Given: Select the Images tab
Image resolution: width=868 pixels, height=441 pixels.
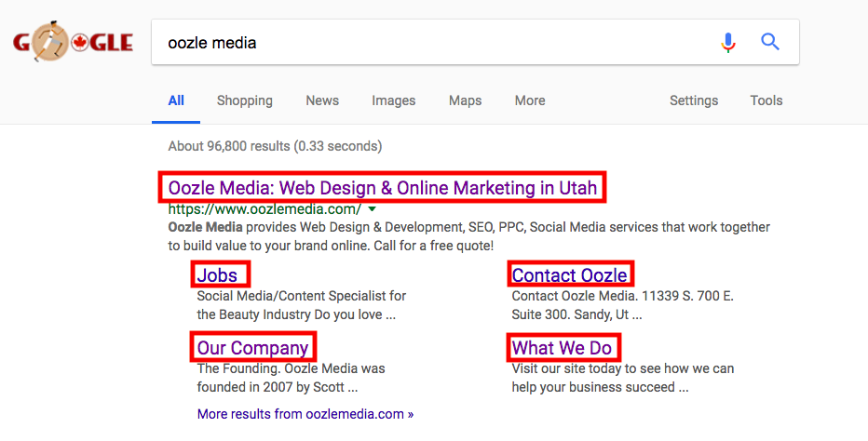Looking at the screenshot, I should [x=394, y=100].
